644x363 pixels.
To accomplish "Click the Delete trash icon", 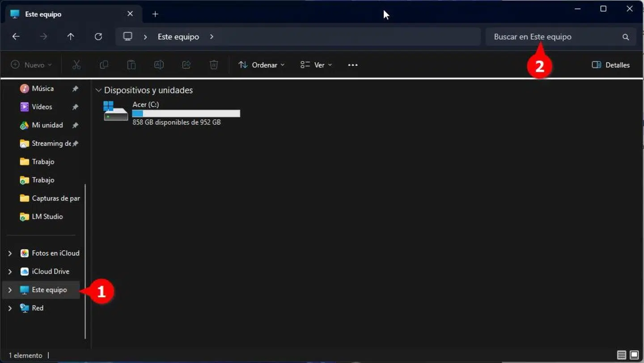I will click(x=214, y=65).
